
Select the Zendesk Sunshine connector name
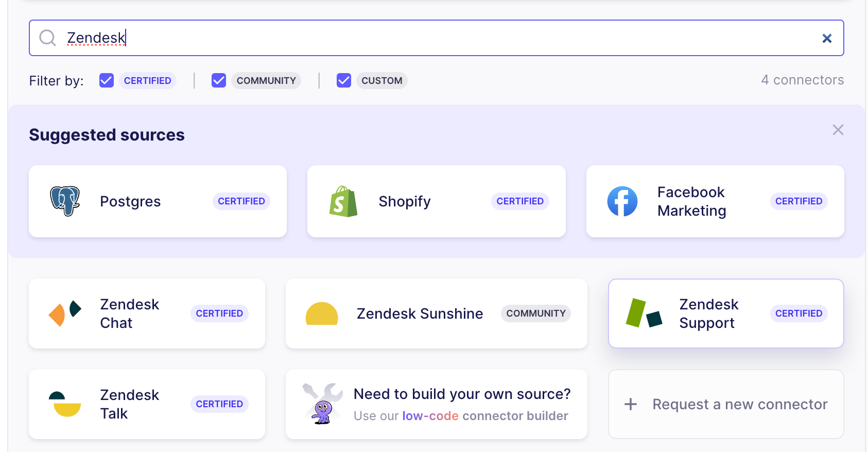click(x=420, y=314)
